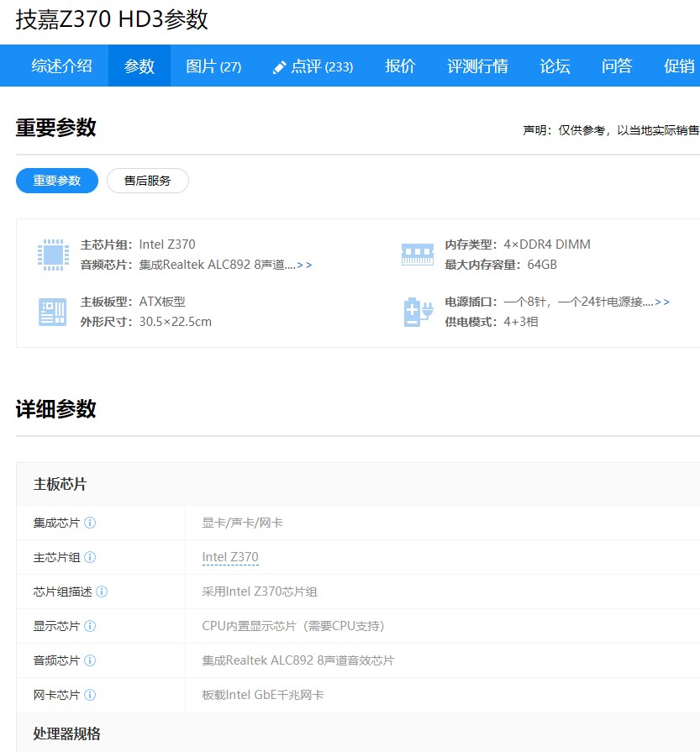Click the 显示芯片 row label
This screenshot has width=700, height=752.
click(56, 626)
